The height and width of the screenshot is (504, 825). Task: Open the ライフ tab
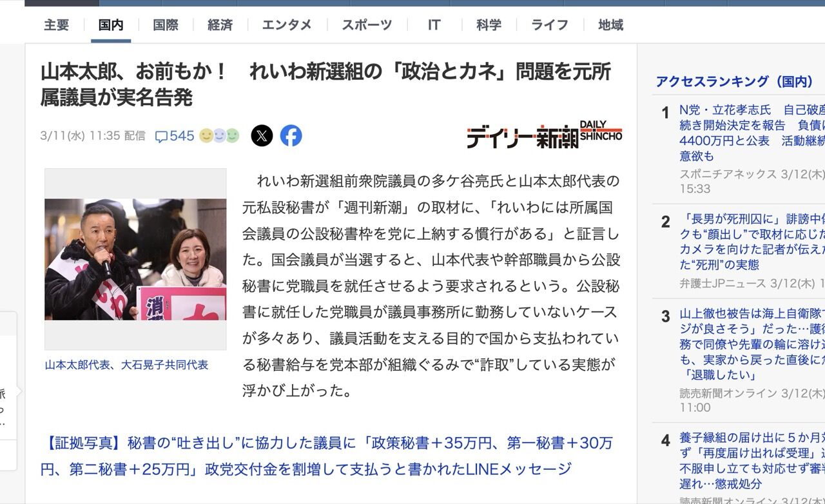tap(550, 25)
